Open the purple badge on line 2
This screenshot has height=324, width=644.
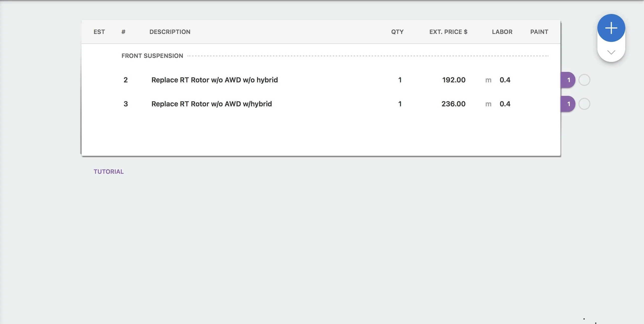568,80
